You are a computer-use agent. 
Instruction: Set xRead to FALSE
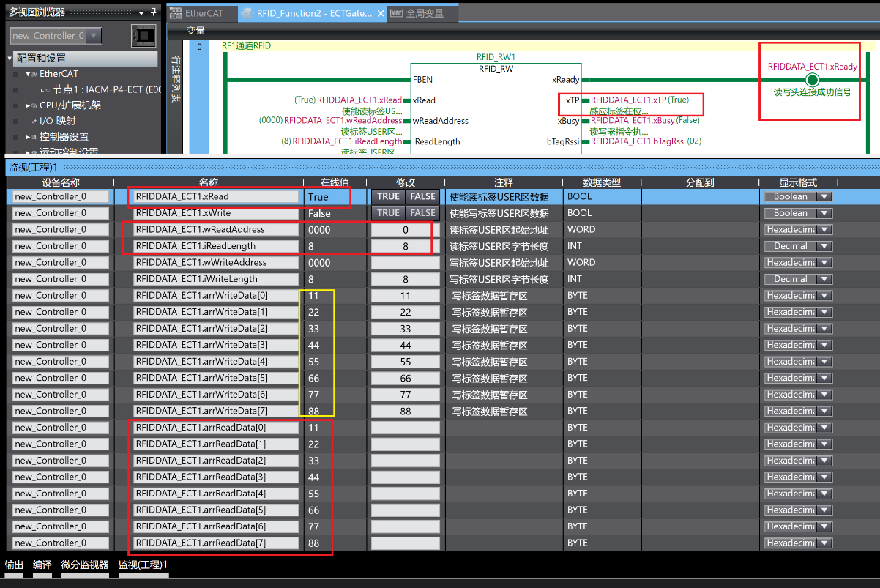coord(422,196)
